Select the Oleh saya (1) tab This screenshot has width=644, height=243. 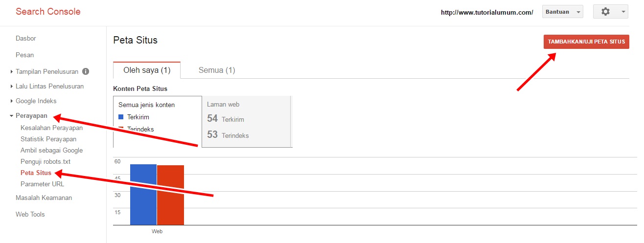(147, 70)
